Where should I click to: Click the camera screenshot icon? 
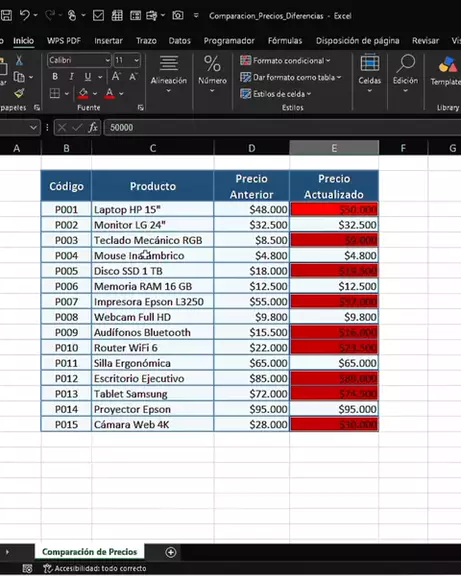(x=178, y=15)
